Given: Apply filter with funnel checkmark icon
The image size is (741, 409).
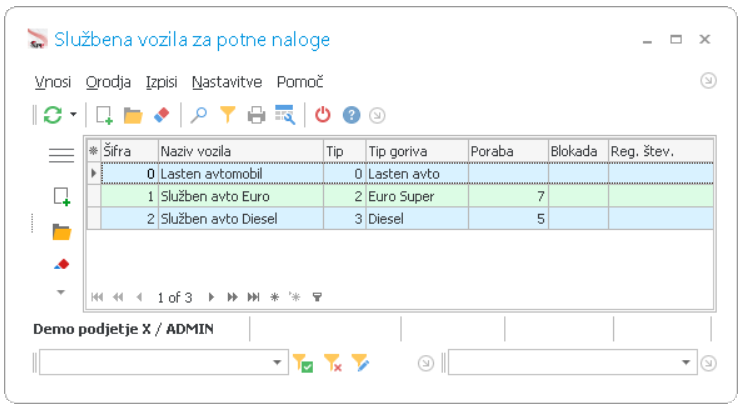Looking at the screenshot, I should [303, 363].
